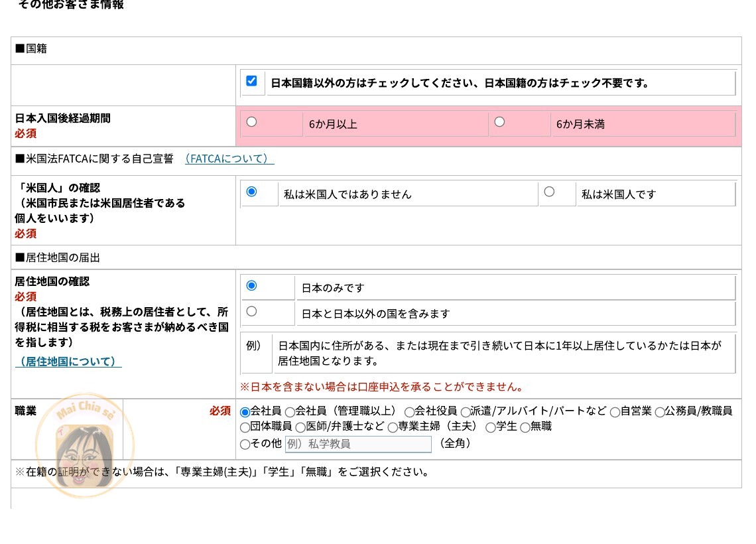Click the ■居住地国の届出 section heading
Viewport: 756px width, 544px height.
[58, 257]
